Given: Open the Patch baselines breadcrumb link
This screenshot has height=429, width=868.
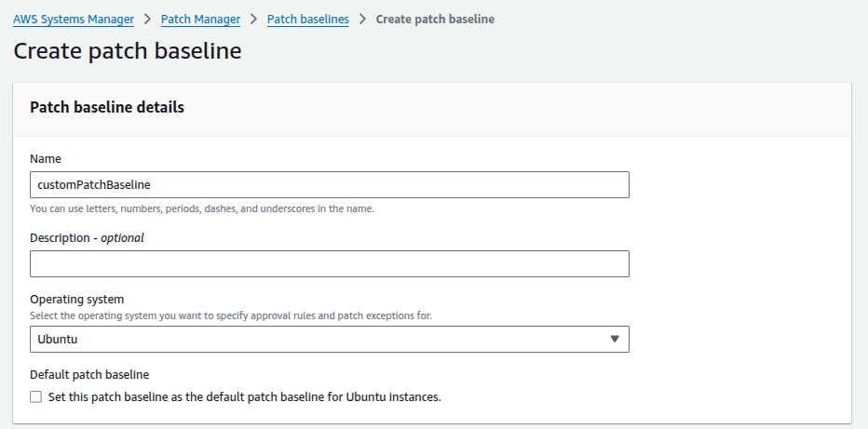Looking at the screenshot, I should pyautogui.click(x=307, y=20).
